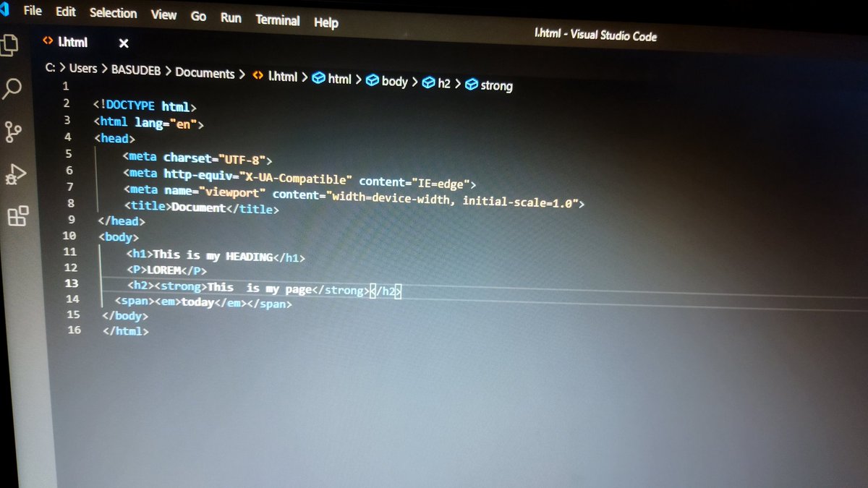The height and width of the screenshot is (488, 868).
Task: Click the charset="UTF-8" meta line
Action: (197, 158)
